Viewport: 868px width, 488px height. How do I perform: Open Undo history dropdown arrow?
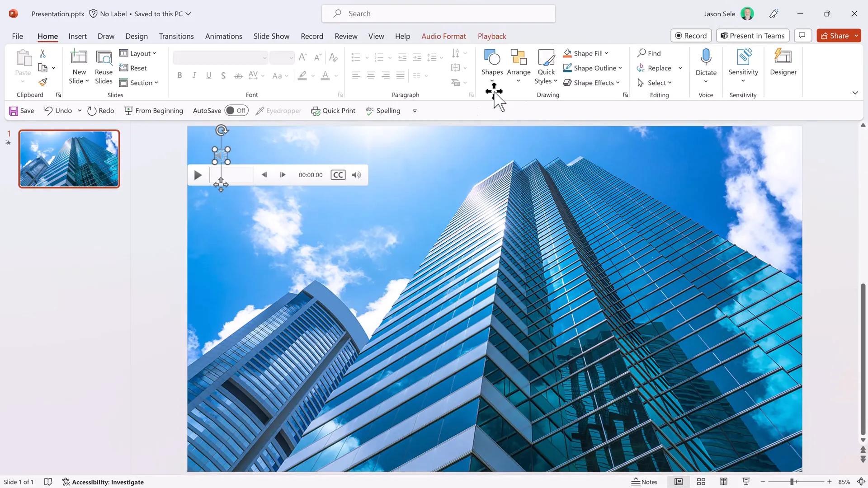coord(80,111)
